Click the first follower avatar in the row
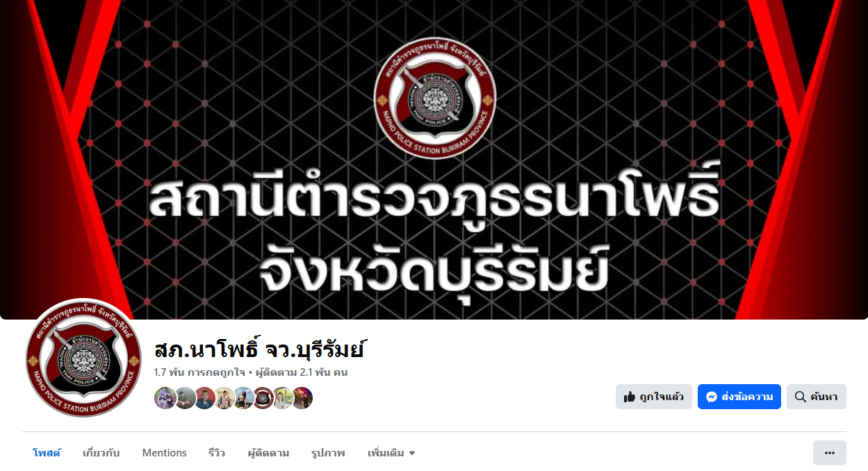 (165, 398)
